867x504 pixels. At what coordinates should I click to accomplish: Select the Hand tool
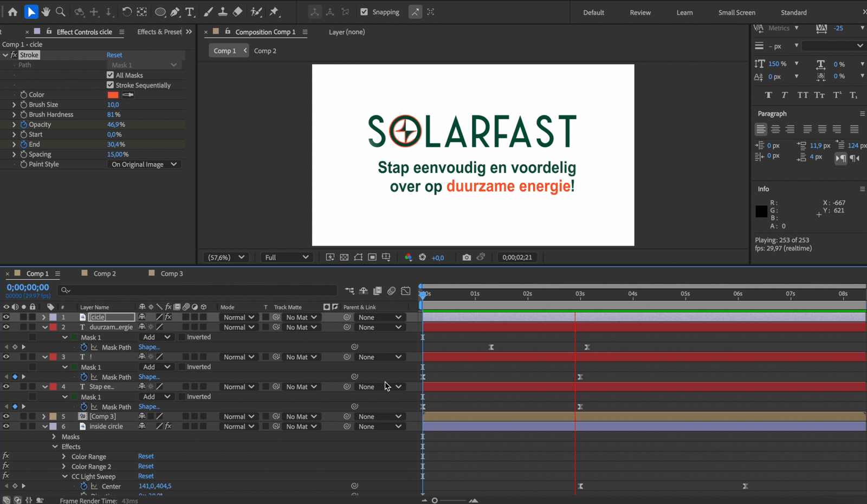click(x=46, y=12)
